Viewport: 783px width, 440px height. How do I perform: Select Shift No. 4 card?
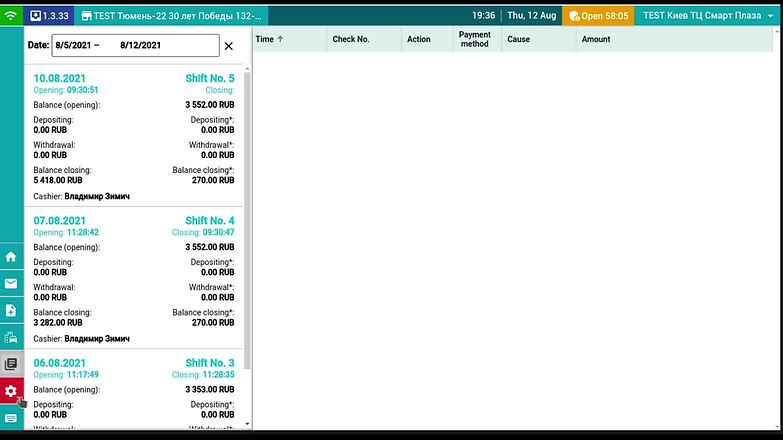pos(134,278)
